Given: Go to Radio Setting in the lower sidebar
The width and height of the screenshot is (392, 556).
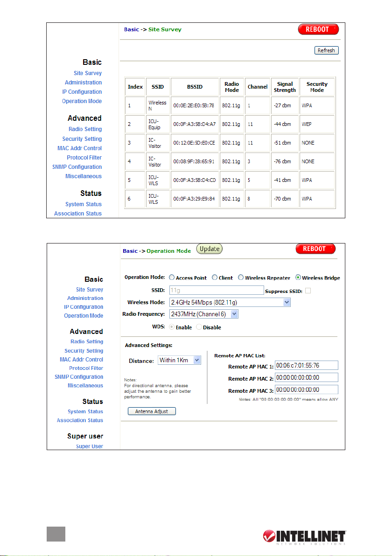Looking at the screenshot, I should coord(87,341).
